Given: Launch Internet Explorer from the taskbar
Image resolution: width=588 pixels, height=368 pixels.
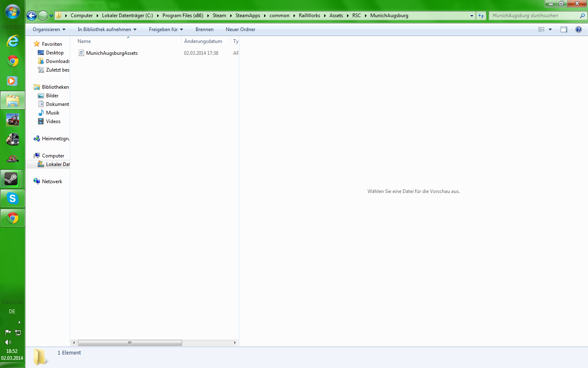Looking at the screenshot, I should [x=13, y=41].
